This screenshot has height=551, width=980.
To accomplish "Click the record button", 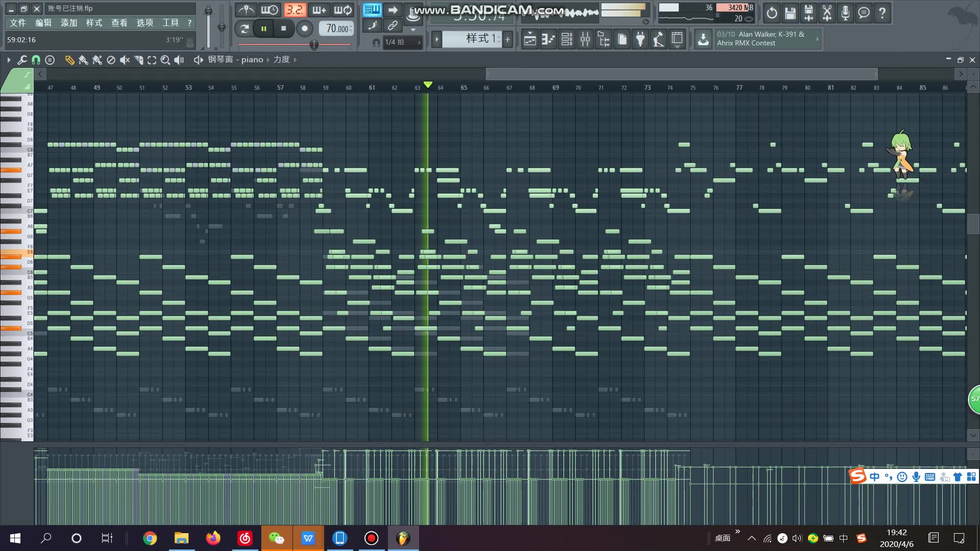I will [305, 29].
